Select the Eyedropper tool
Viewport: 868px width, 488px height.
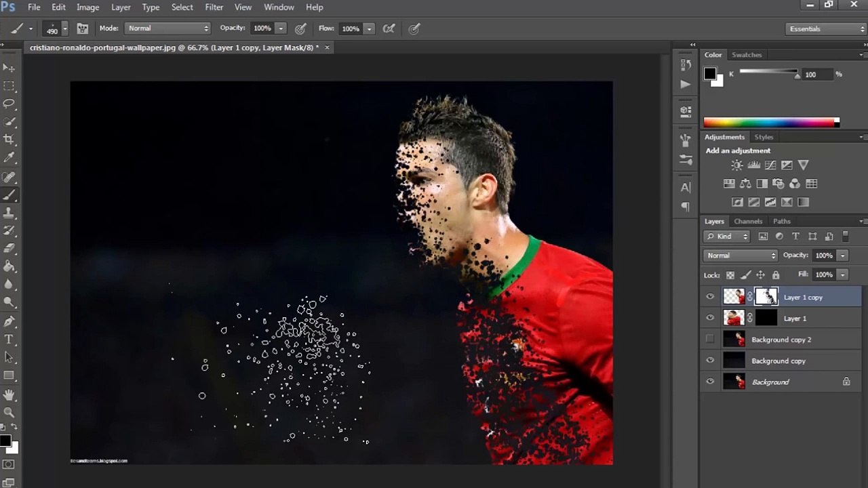pyautogui.click(x=9, y=158)
